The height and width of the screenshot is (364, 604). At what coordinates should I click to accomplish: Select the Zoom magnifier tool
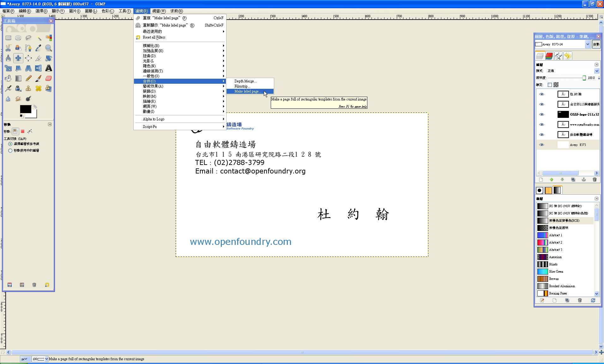tap(49, 48)
